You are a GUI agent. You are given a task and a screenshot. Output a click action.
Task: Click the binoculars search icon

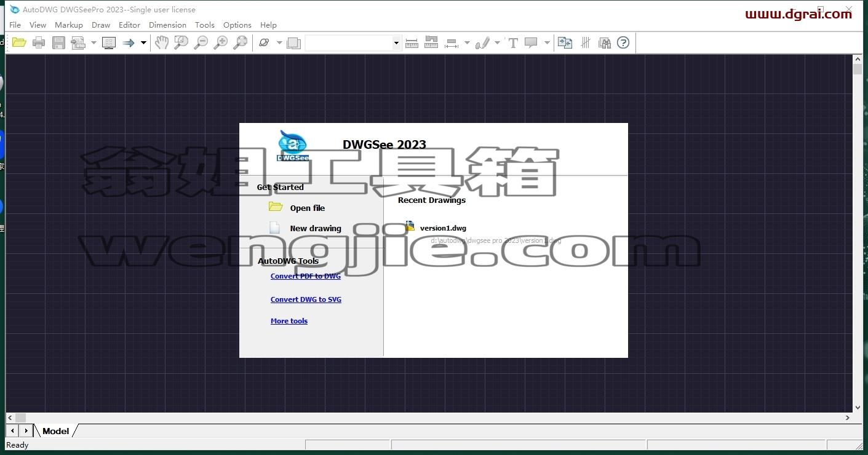[604, 42]
